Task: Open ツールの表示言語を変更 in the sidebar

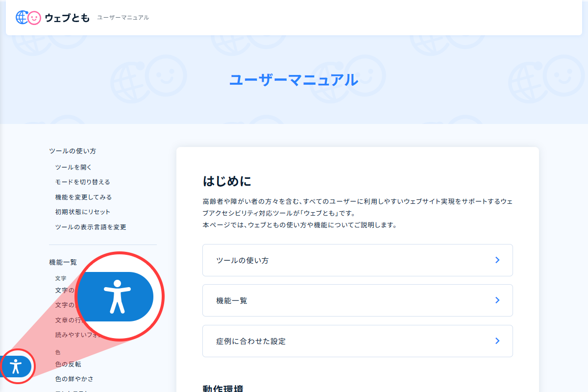Action: (91, 227)
